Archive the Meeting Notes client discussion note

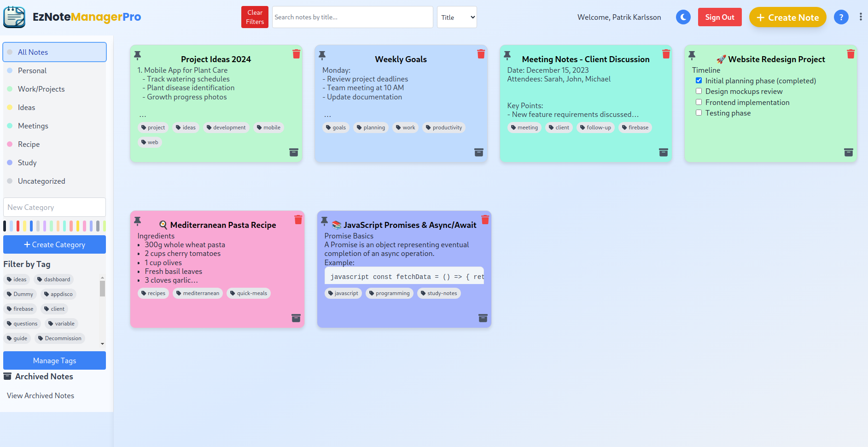[664, 152]
